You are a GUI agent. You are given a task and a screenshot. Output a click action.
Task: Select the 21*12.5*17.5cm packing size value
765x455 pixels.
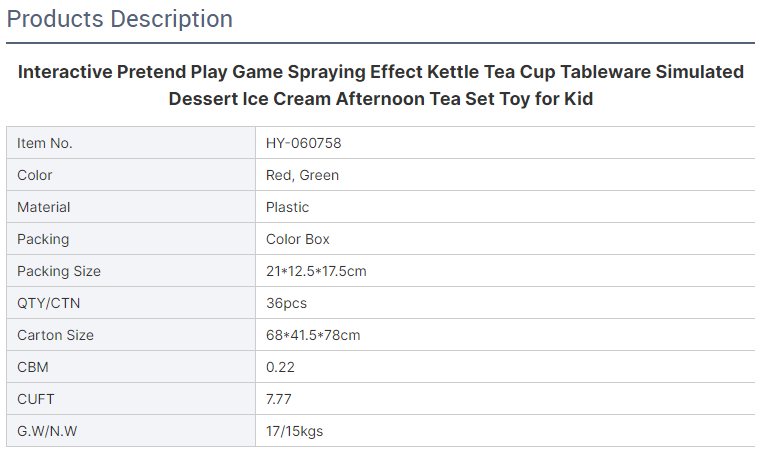click(x=316, y=272)
